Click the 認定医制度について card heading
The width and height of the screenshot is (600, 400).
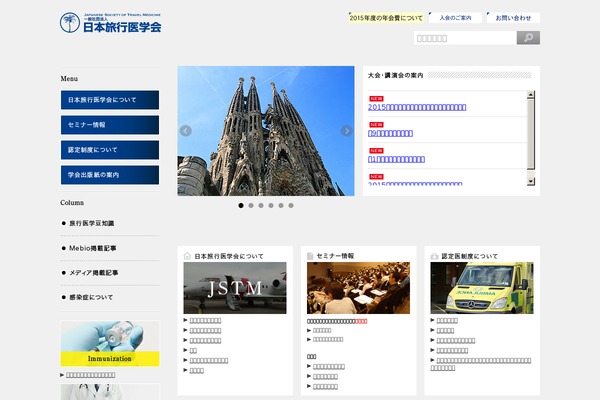(x=470, y=256)
